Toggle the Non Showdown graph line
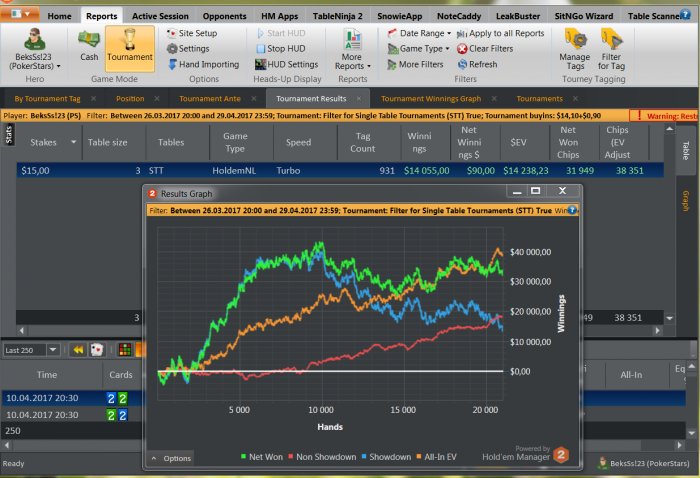This screenshot has height=478, width=700. pyautogui.click(x=322, y=457)
